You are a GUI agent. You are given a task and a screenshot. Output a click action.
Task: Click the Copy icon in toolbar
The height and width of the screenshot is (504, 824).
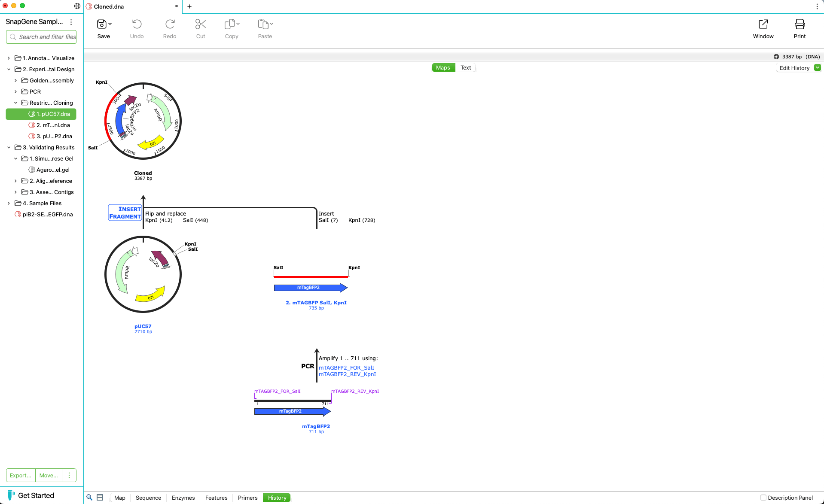[230, 24]
